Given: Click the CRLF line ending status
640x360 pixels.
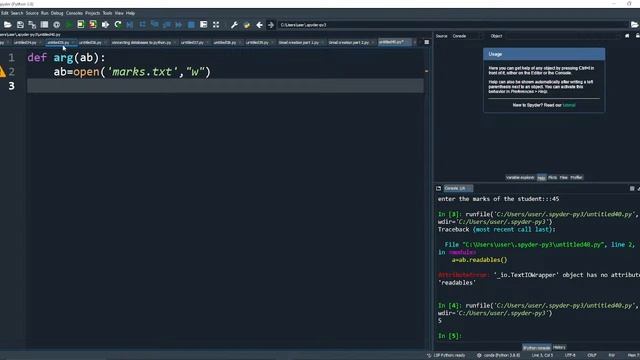Looking at the screenshot, I should point(592,355).
